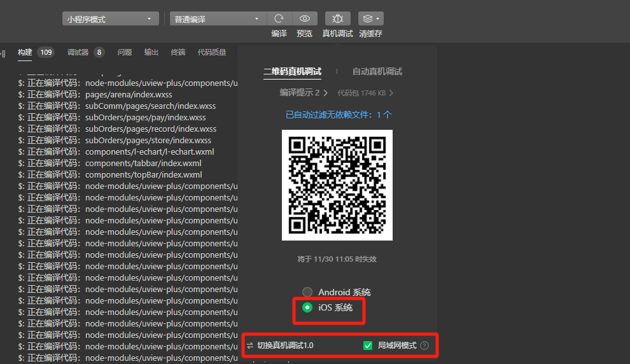Click the 编译 label
Screen dimensions: 630x364
tap(279, 34)
